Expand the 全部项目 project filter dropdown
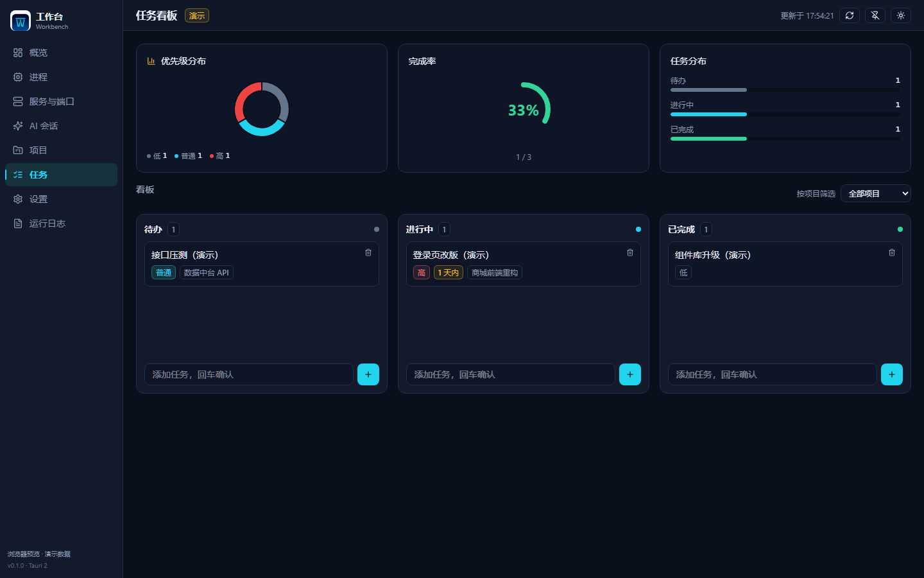Screen dimensions: 924x578 876,193
